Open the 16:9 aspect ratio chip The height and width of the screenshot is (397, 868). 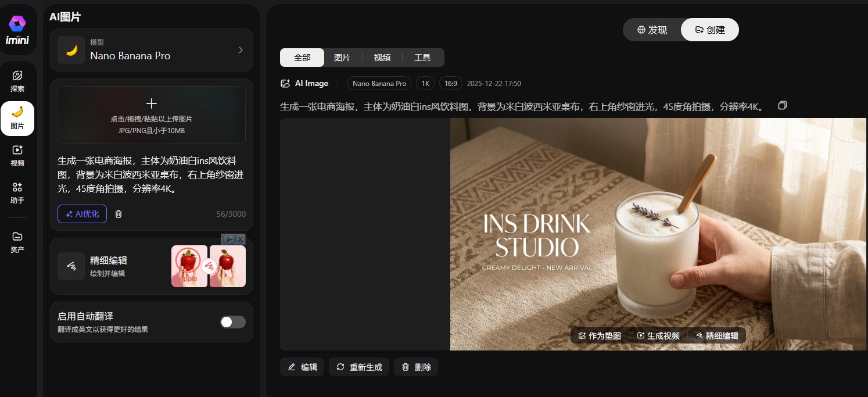point(451,83)
